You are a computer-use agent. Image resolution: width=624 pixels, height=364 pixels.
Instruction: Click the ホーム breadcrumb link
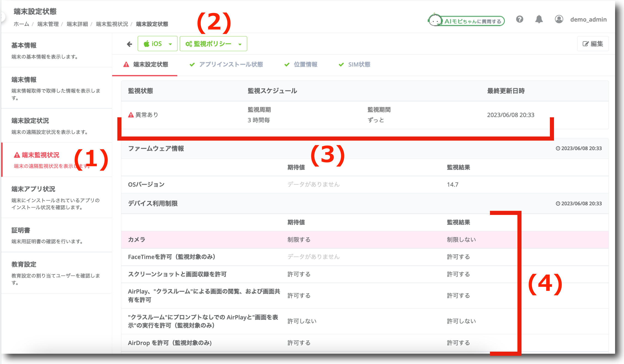click(x=21, y=24)
